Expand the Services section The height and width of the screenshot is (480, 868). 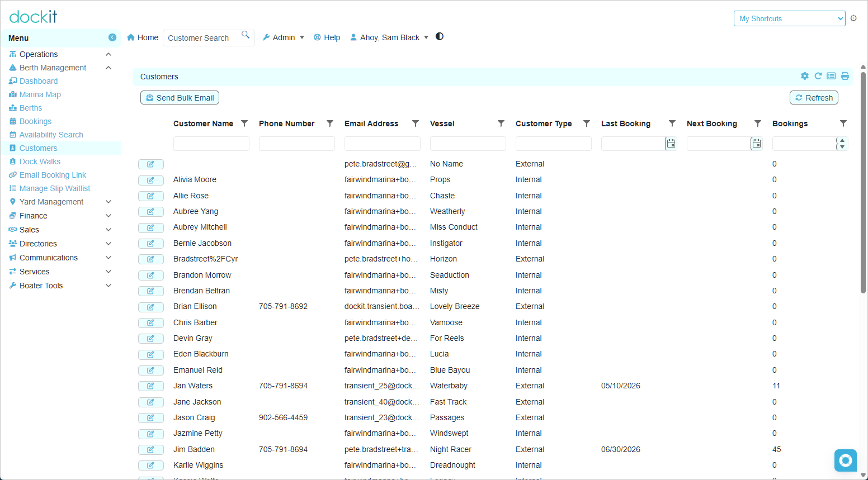click(108, 272)
